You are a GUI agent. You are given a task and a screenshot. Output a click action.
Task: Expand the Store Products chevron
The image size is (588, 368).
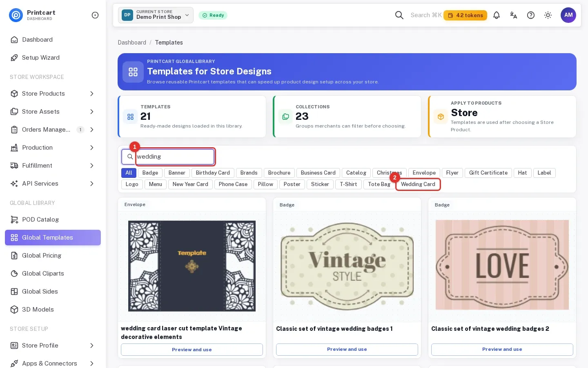(92, 94)
